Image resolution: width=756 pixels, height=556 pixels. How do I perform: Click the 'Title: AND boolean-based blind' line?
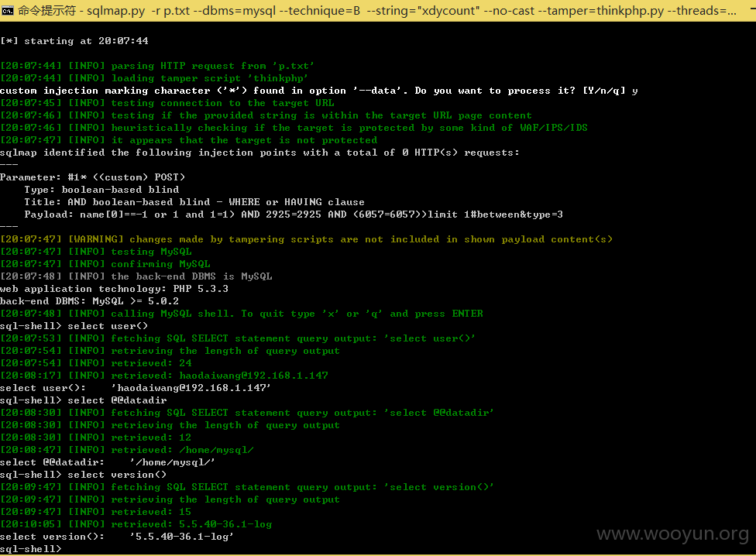194,202
